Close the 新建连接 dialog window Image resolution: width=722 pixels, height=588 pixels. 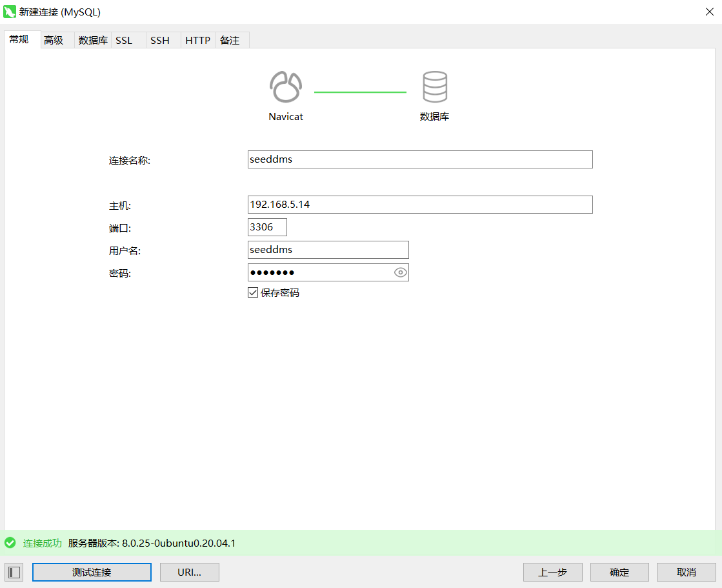710,12
